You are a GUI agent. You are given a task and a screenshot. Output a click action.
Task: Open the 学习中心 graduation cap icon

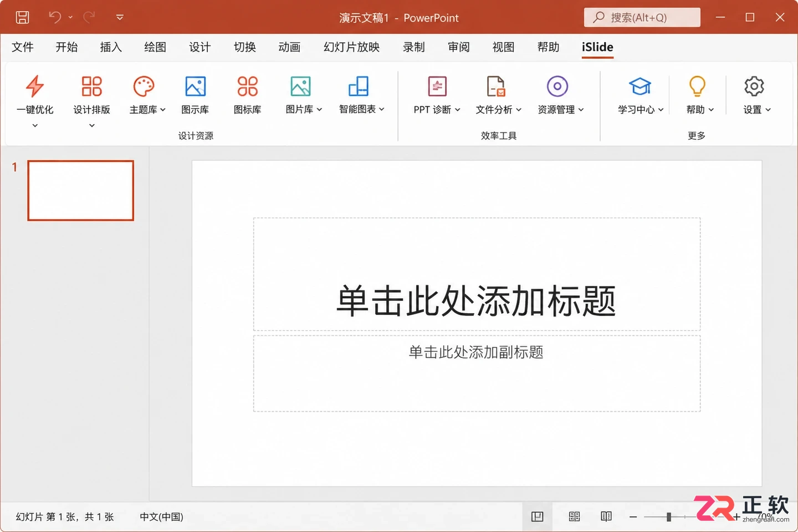point(640,86)
